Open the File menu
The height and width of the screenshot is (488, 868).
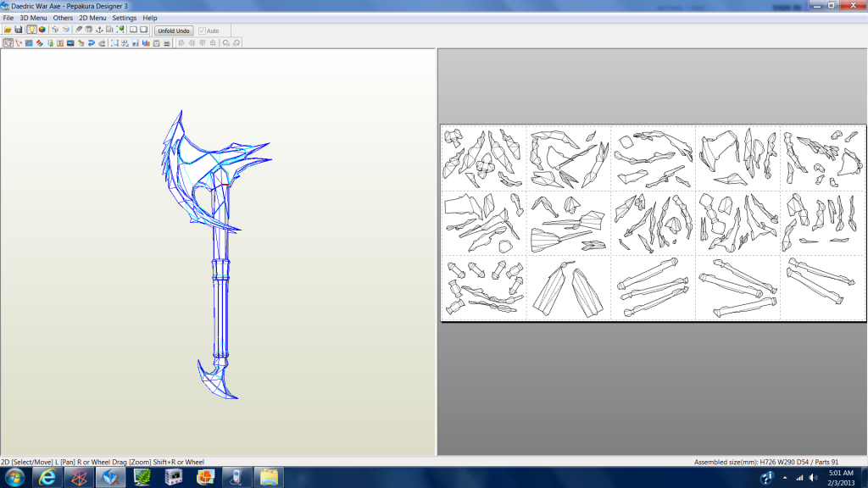(8, 18)
